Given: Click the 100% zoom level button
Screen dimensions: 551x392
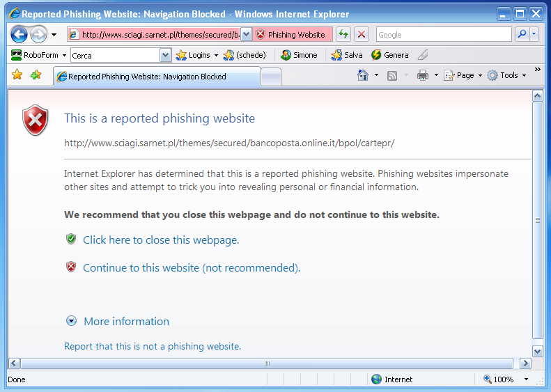Looking at the screenshot, I should tap(498, 379).
